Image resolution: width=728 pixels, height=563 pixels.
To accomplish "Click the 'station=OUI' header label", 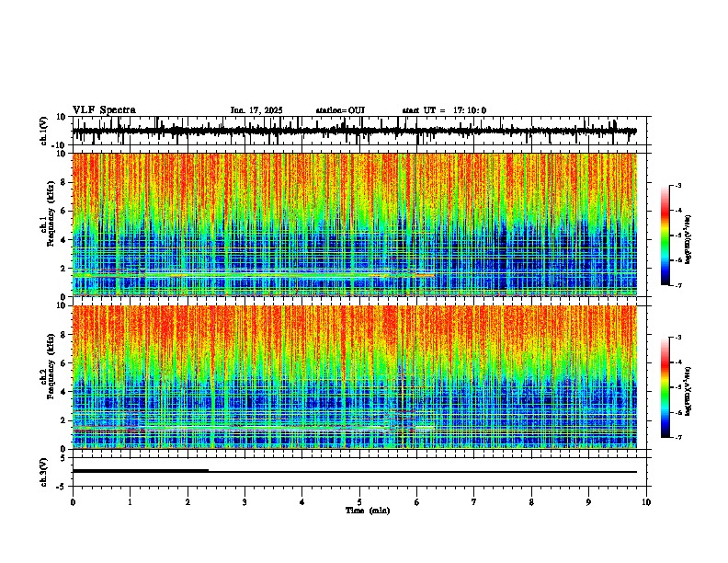I will point(340,110).
